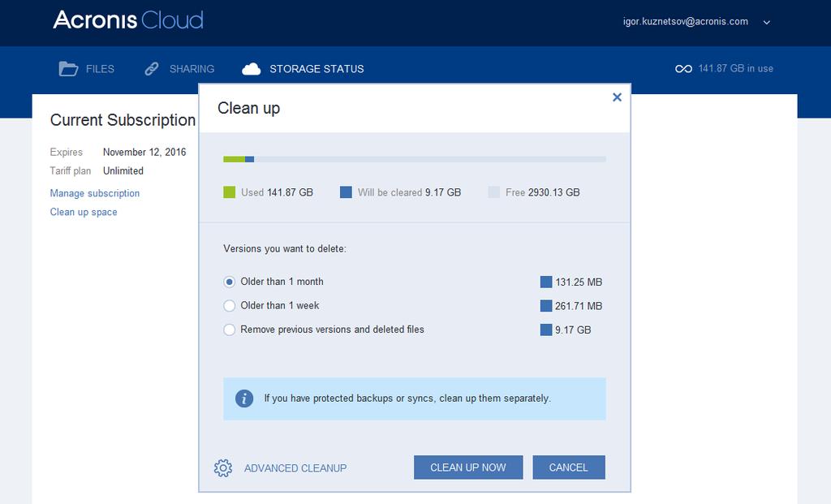Click the Acronis Cloud logo
This screenshot has height=504, width=831.
point(128,20)
